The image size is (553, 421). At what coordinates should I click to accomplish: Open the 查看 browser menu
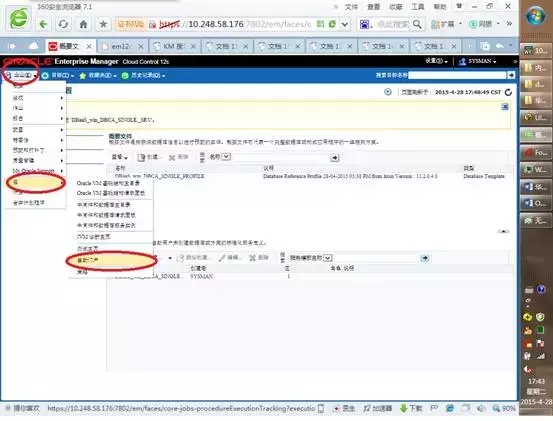pos(373,7)
